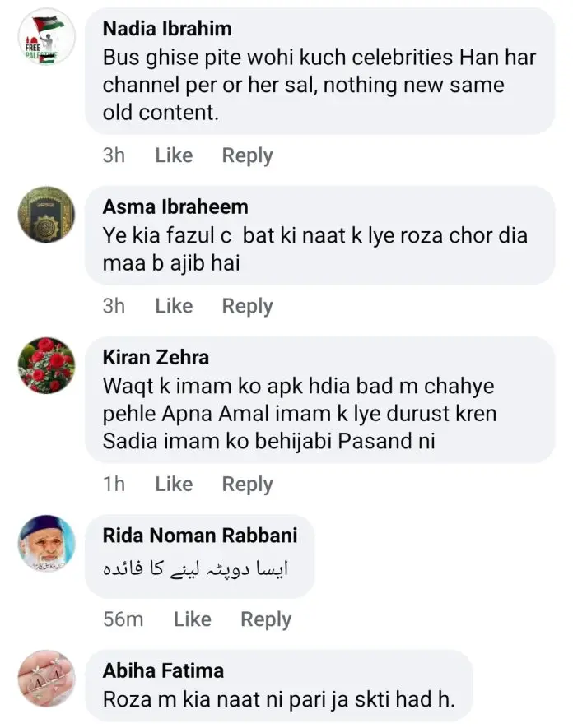This screenshot has width=573, height=728.
Task: Click the 3h timestamp on Nadia's comment
Action: pos(114,155)
